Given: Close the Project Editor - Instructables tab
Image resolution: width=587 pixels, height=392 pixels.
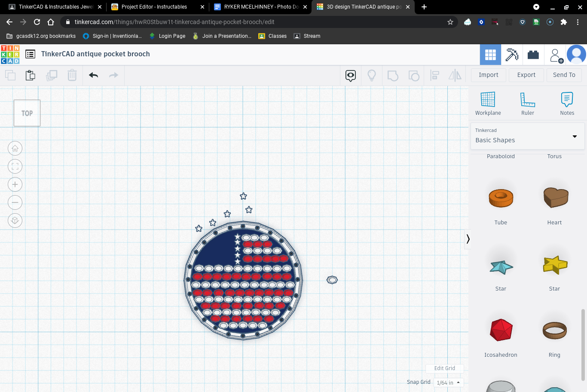Looking at the screenshot, I should click(x=202, y=7).
